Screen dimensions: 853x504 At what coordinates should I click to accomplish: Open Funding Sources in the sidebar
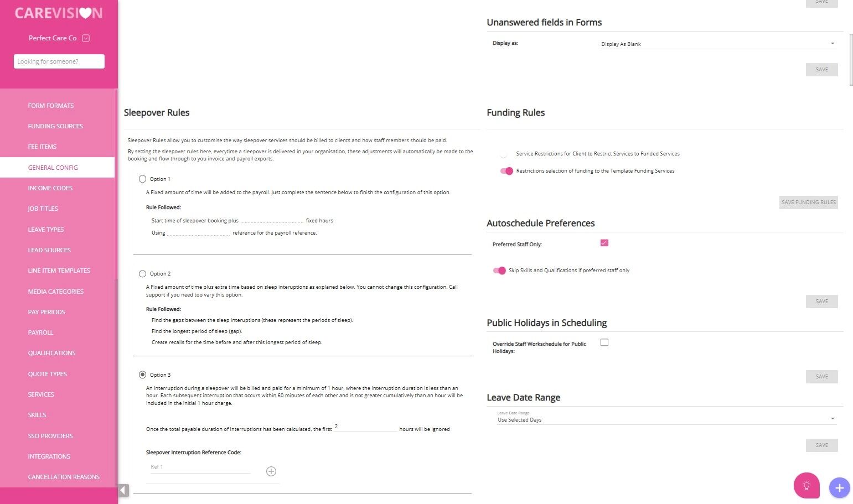pyautogui.click(x=55, y=126)
